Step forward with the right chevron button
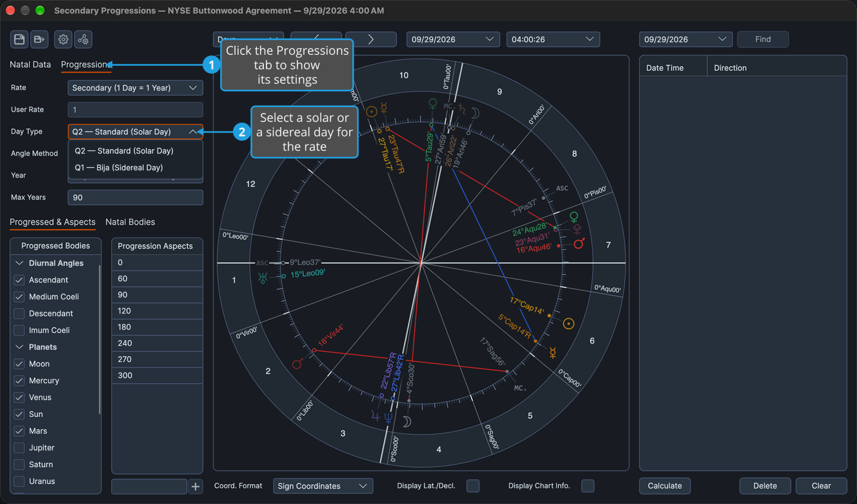Viewport: 857px width, 504px height. click(371, 39)
